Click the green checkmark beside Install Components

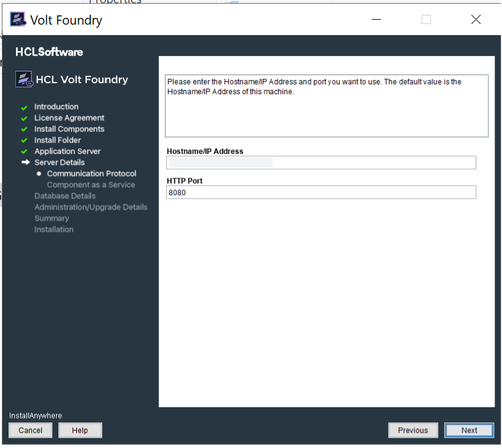click(25, 129)
